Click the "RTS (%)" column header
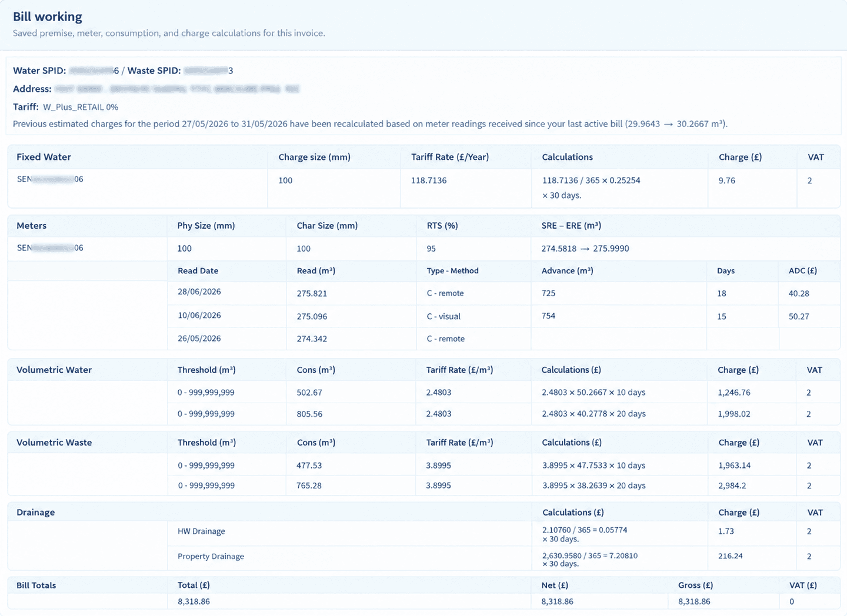 pyautogui.click(x=442, y=226)
